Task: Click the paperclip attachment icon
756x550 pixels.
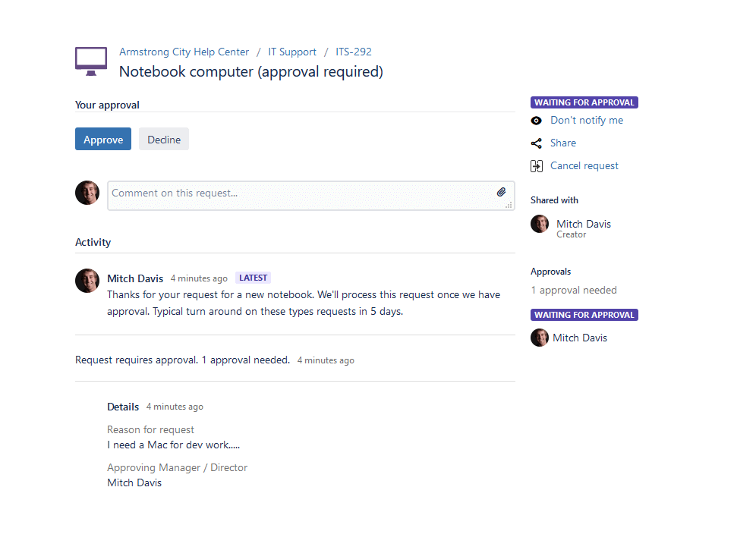Action: tap(501, 193)
